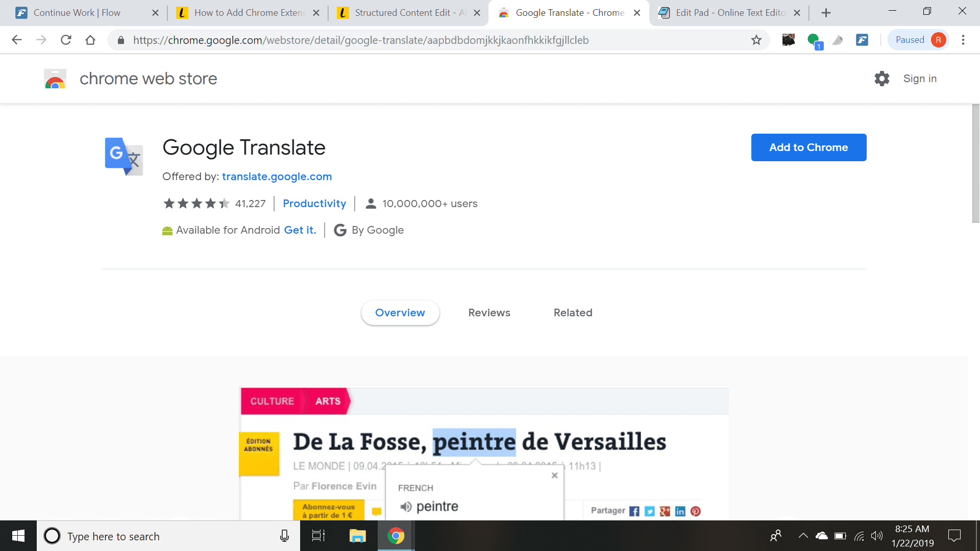This screenshot has width=980, height=551.
Task: Click the Sign in button on Web Store
Action: 920,78
